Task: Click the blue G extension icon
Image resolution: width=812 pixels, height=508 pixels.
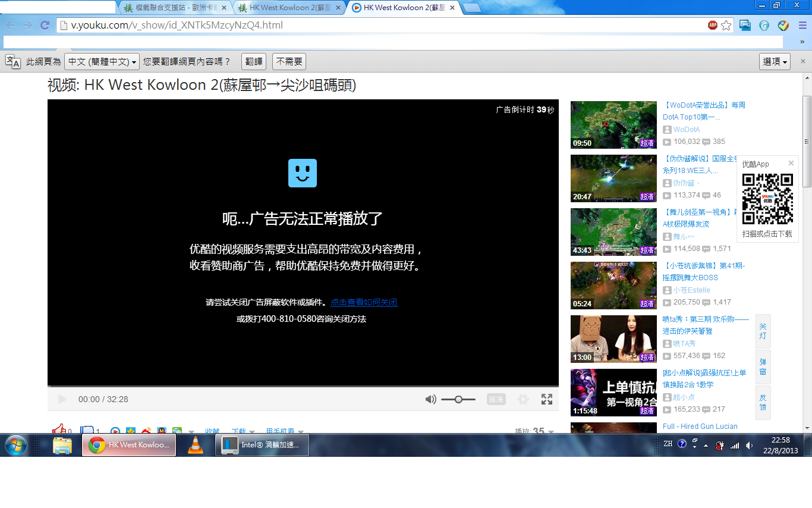Action: 764,25
